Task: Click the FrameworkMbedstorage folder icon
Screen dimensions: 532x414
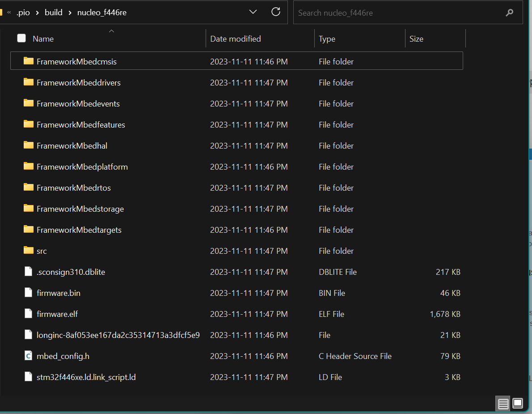Action: (29, 209)
